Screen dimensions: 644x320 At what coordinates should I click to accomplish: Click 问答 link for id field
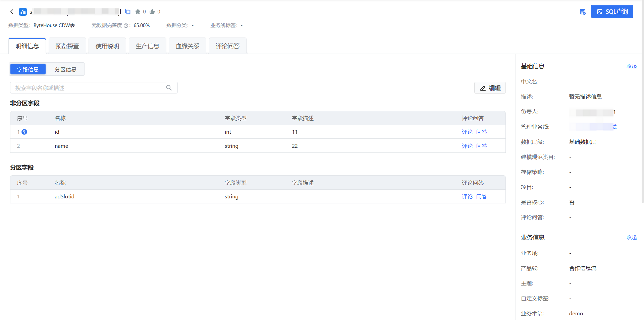[482, 132]
